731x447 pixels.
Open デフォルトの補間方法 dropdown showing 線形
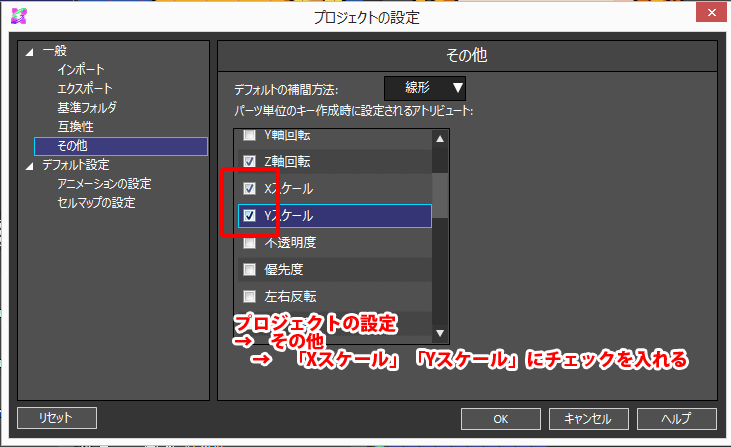pos(425,88)
